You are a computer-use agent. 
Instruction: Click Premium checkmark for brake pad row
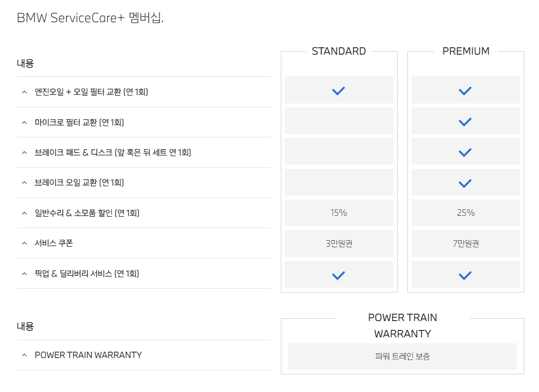tap(465, 152)
